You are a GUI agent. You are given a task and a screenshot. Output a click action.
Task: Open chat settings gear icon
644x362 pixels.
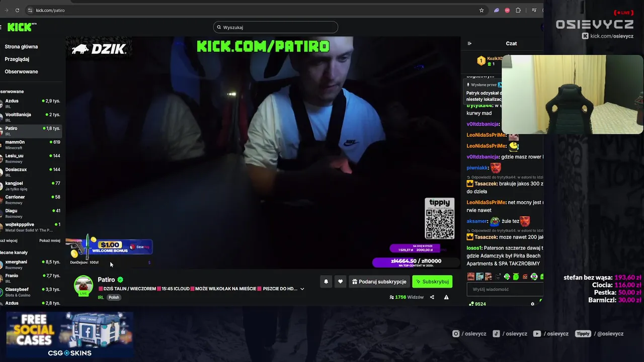(x=532, y=304)
